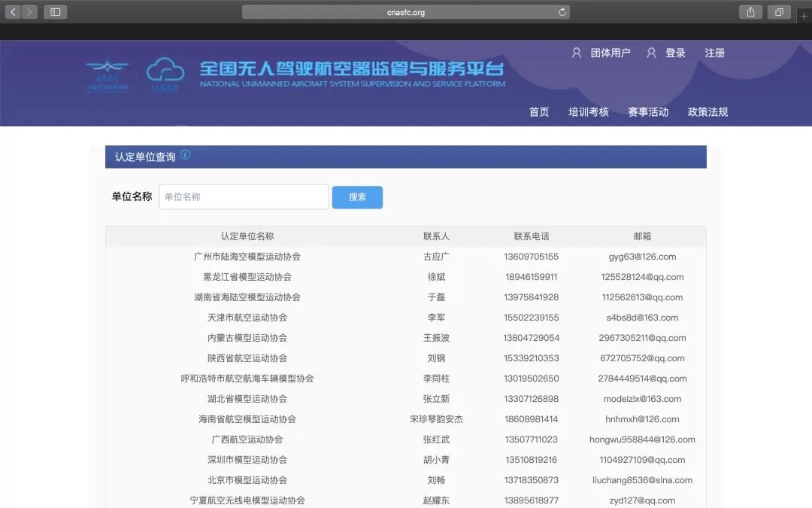Reload the page using the refresh icon
Image resolution: width=812 pixels, height=508 pixels.
pos(562,11)
